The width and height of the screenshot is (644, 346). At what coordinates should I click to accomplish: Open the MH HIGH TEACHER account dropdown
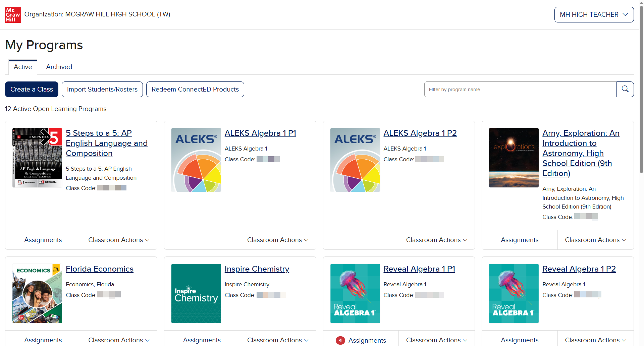pos(594,14)
